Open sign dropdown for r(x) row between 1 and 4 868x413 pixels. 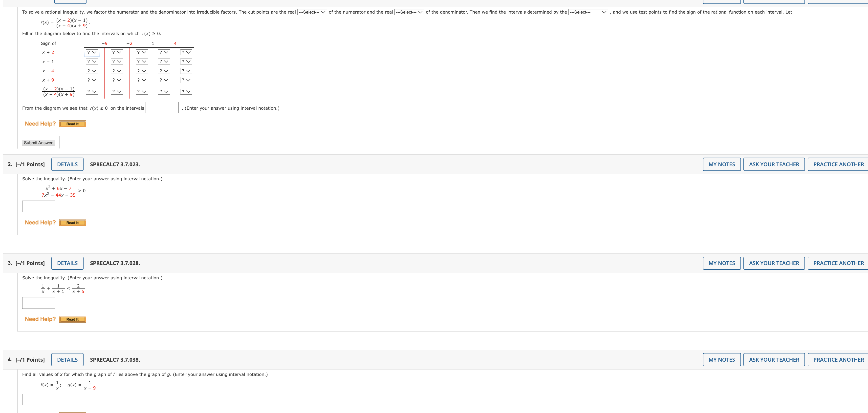pyautogui.click(x=164, y=92)
